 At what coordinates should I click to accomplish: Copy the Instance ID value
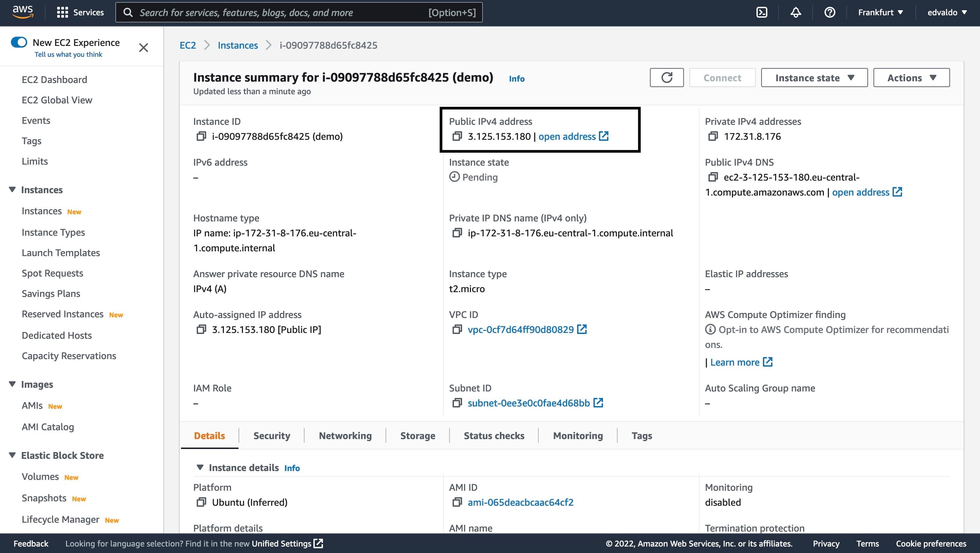tap(201, 136)
